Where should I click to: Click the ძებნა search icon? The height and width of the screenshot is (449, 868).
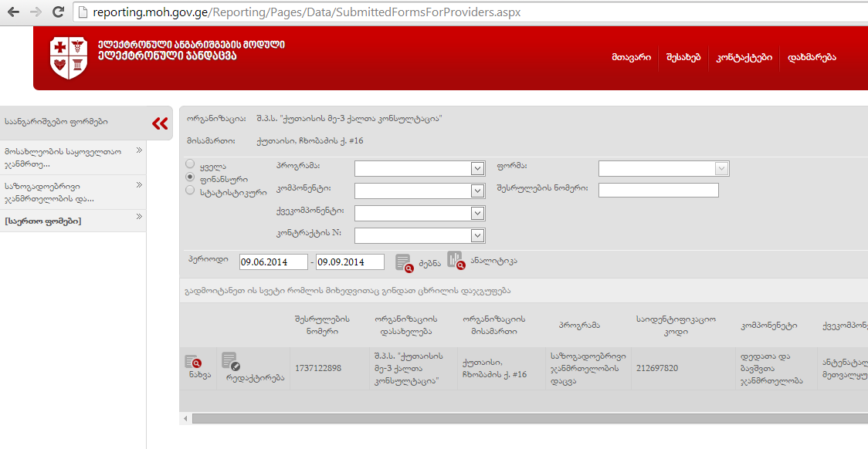404,262
